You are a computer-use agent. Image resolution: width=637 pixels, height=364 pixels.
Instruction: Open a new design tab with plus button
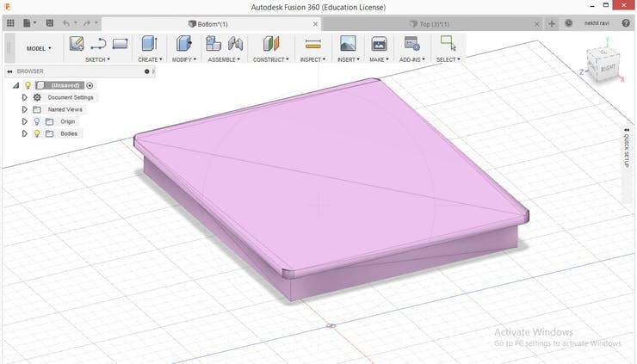[552, 24]
